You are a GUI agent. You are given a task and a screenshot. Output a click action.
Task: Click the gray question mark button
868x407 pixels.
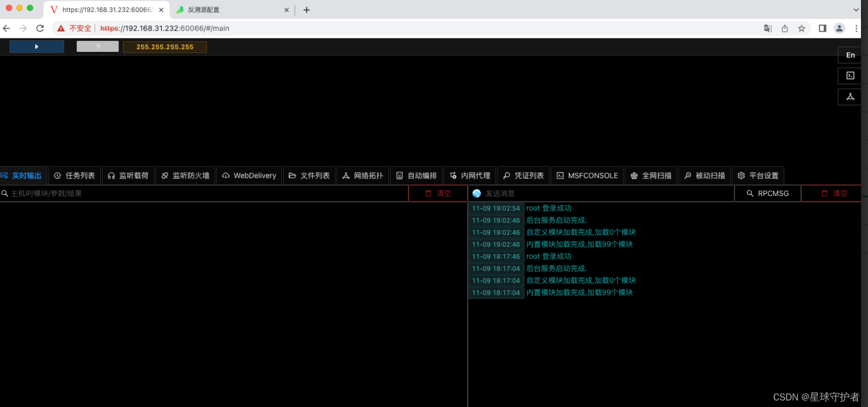click(98, 47)
